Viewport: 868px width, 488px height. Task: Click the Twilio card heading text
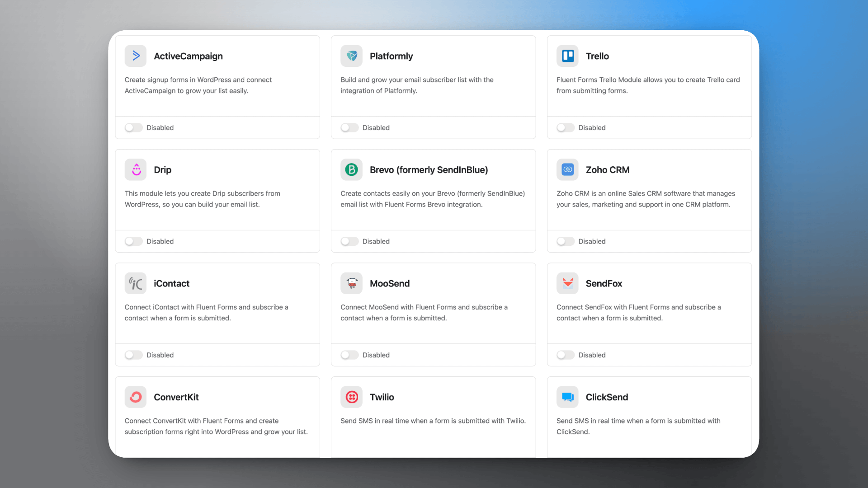pos(382,397)
